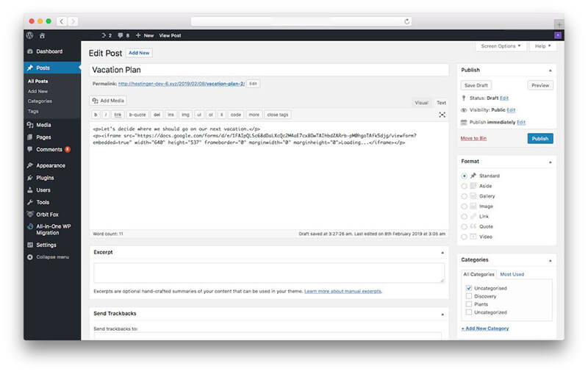This screenshot has width=588, height=374.
Task: Choose the Video post format
Action: pyautogui.click(x=465, y=237)
